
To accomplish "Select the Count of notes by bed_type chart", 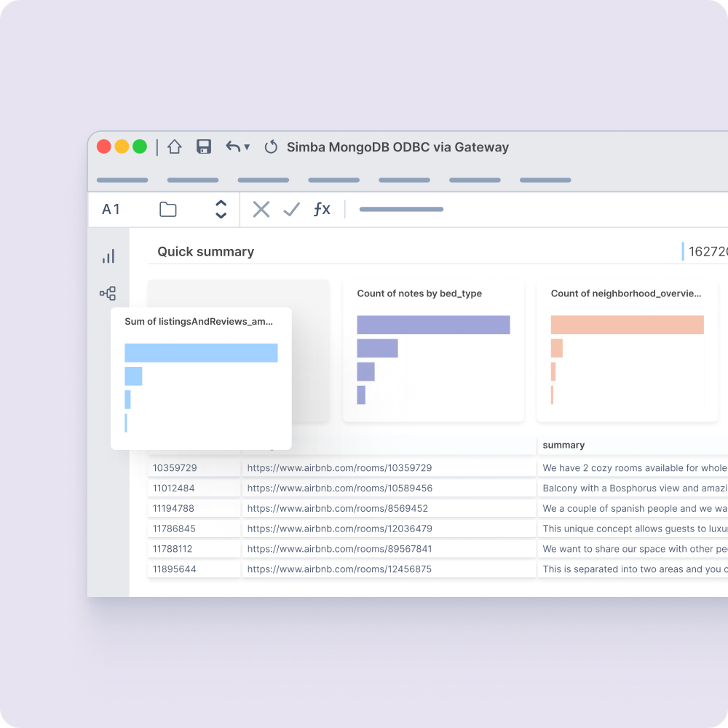I will point(433,351).
